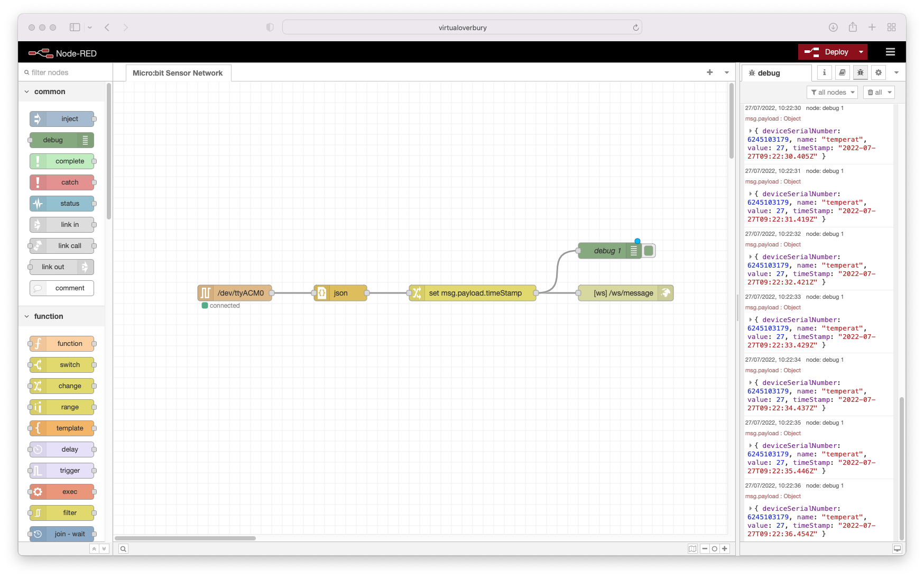Open Safari tab overview
The height and width of the screenshot is (578, 924).
coord(892,27)
